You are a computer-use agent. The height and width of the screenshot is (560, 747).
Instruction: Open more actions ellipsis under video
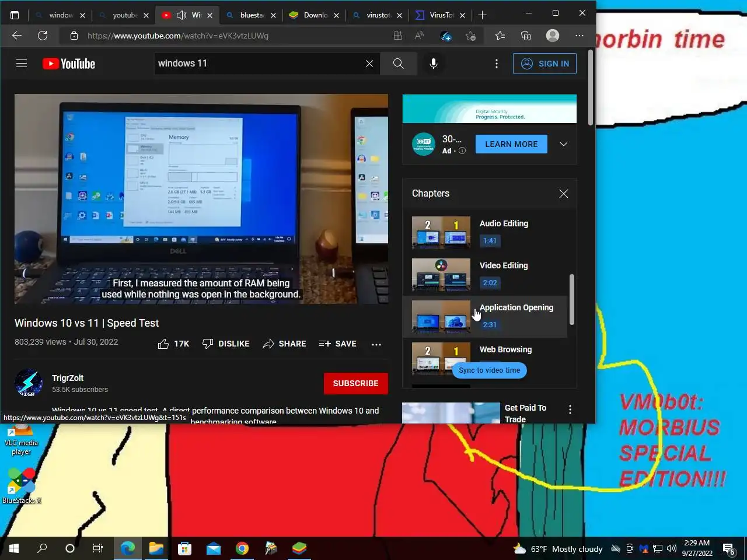(x=376, y=344)
